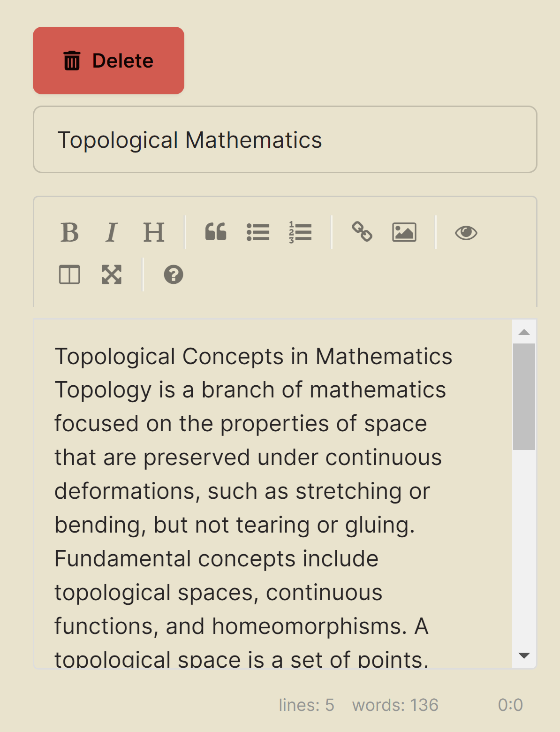This screenshot has width=560, height=732.
Task: Insert an image into the note
Action: [x=404, y=232]
